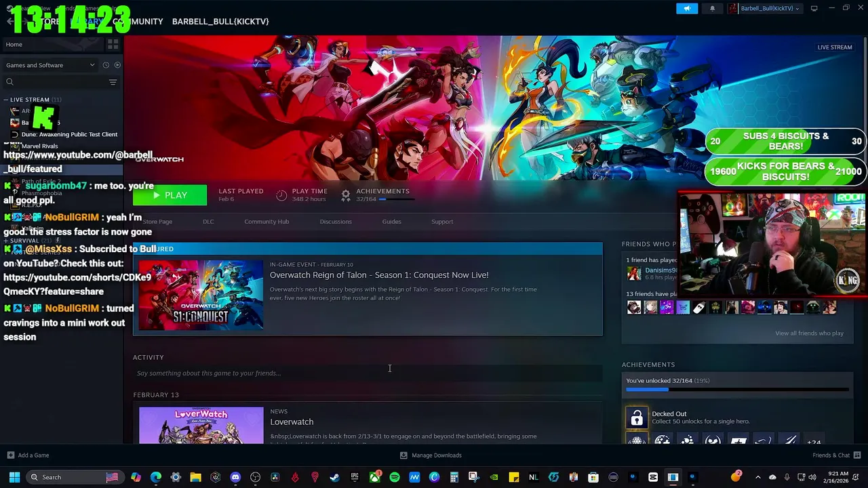The width and height of the screenshot is (868, 488).
Task: Click the play time clock icon
Action: [x=281, y=195]
